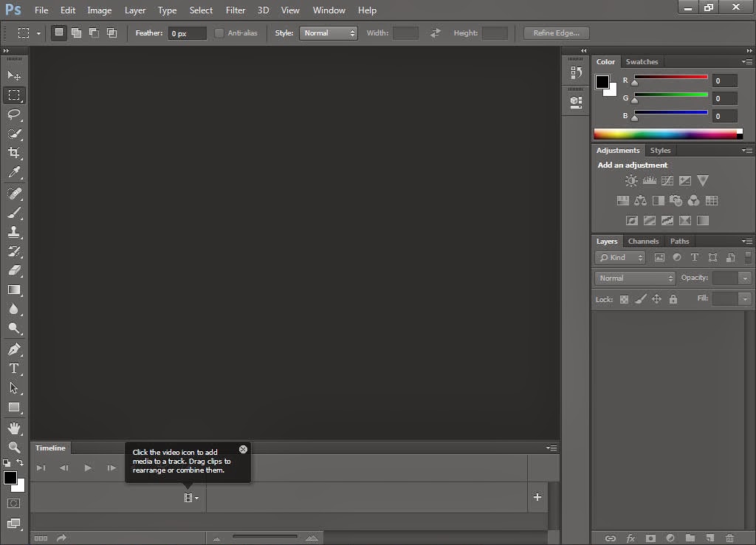756x545 pixels.
Task: Open the Filter menu
Action: click(236, 10)
